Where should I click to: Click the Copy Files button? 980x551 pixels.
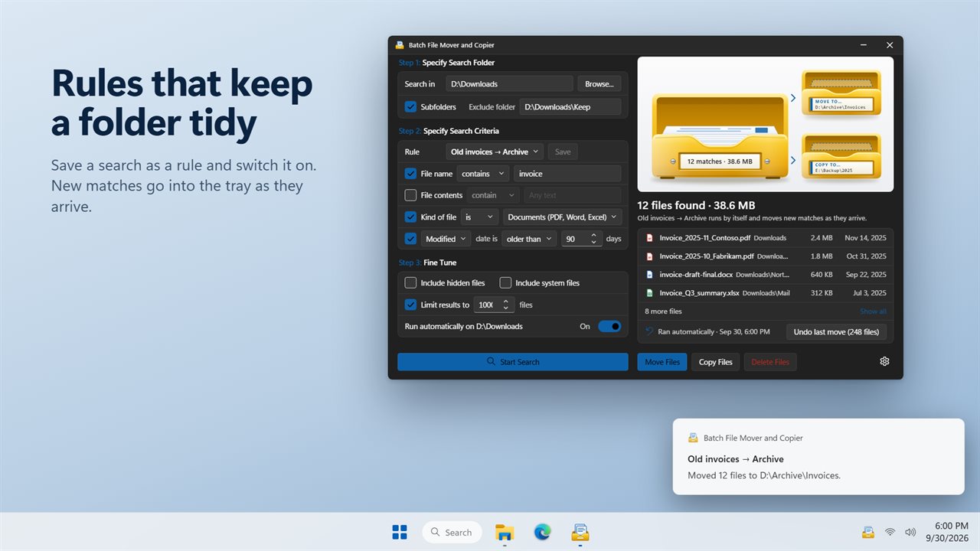[716, 362]
